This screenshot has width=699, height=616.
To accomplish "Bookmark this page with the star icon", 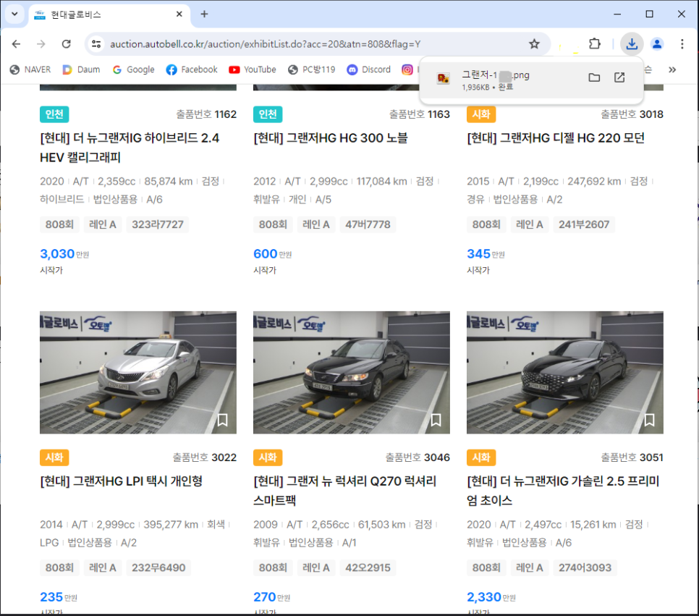I will tap(534, 44).
